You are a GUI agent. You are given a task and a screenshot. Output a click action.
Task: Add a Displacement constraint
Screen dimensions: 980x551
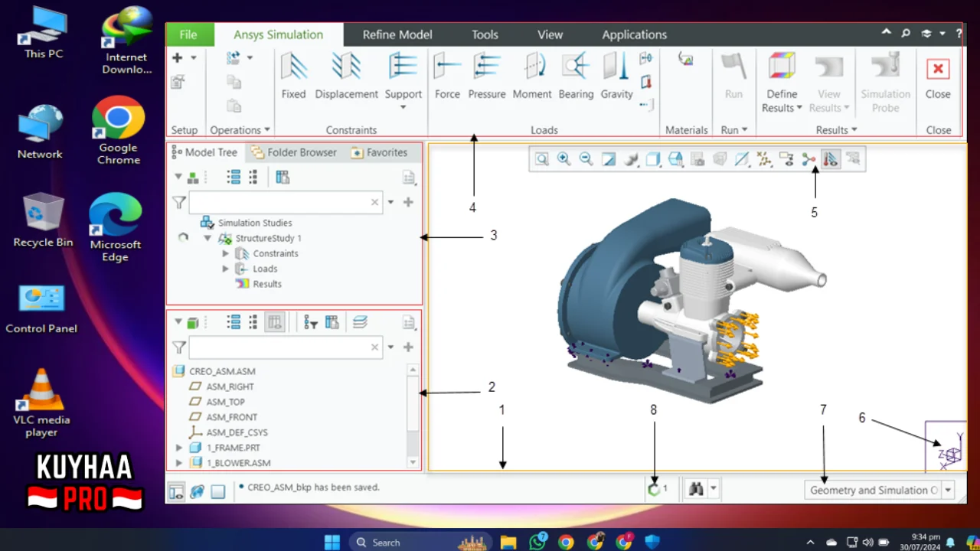(x=346, y=76)
